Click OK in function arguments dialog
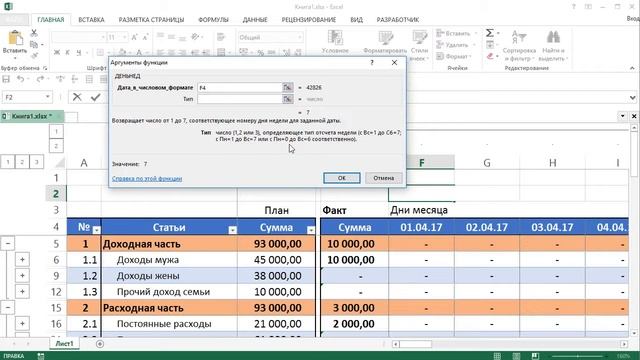 click(342, 178)
